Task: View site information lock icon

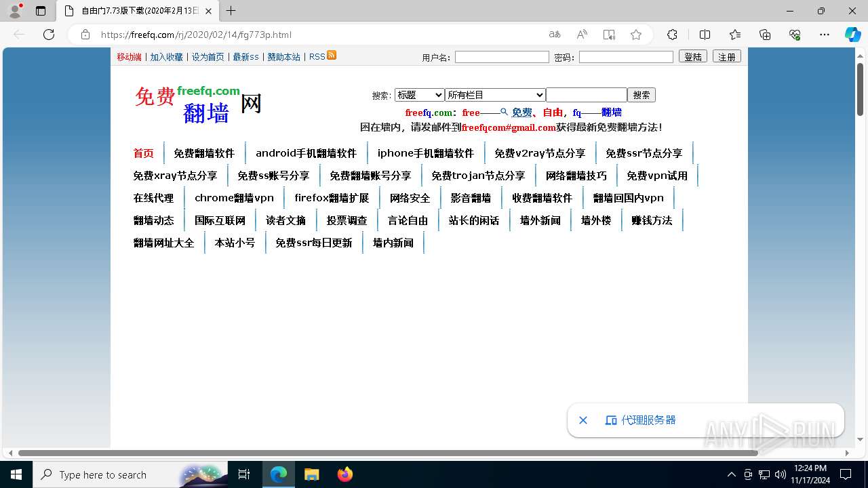Action: click(x=85, y=35)
